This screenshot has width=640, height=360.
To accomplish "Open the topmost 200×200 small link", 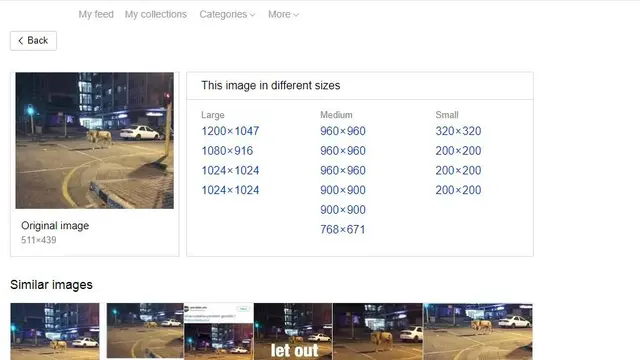I will tap(458, 151).
